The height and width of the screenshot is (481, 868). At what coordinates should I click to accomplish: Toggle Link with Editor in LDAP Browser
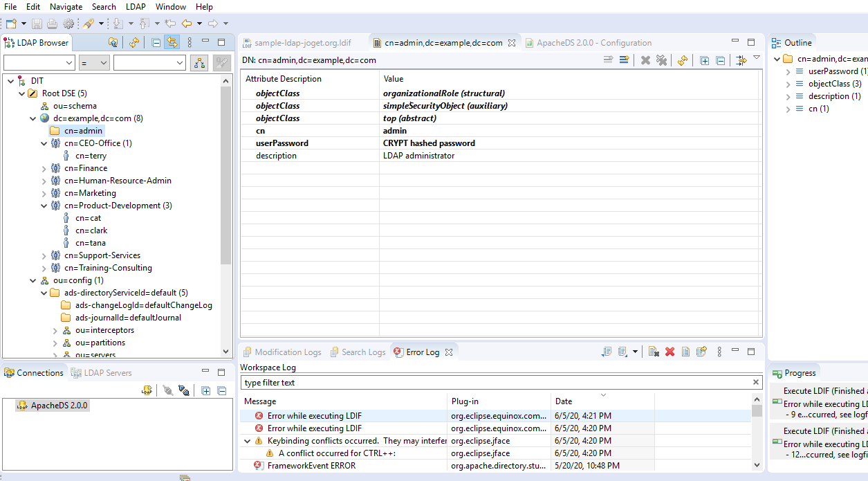[172, 42]
